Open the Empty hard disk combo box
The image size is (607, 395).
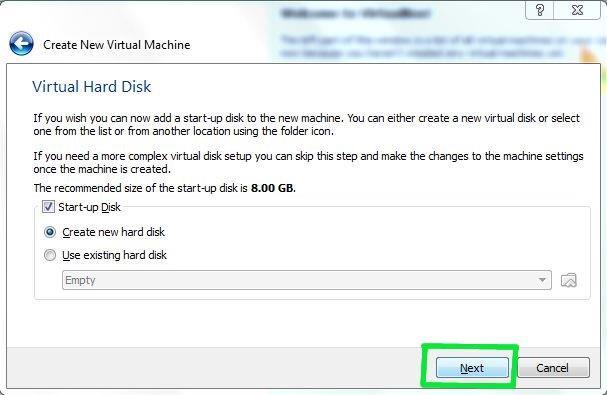pos(307,280)
